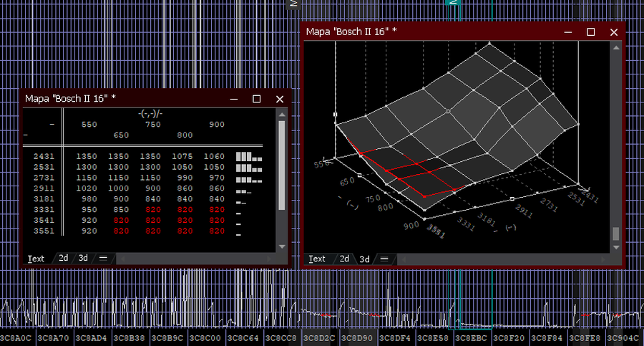Screen dimensions: 644x346
Task: Select column header 550 in the table
Action: [89, 124]
